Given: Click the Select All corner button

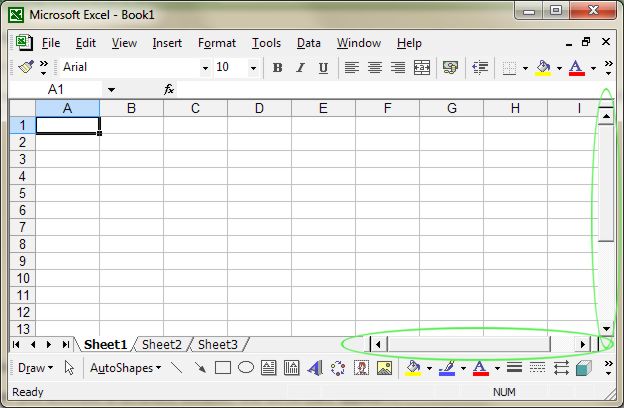Looking at the screenshot, I should (x=23, y=108).
